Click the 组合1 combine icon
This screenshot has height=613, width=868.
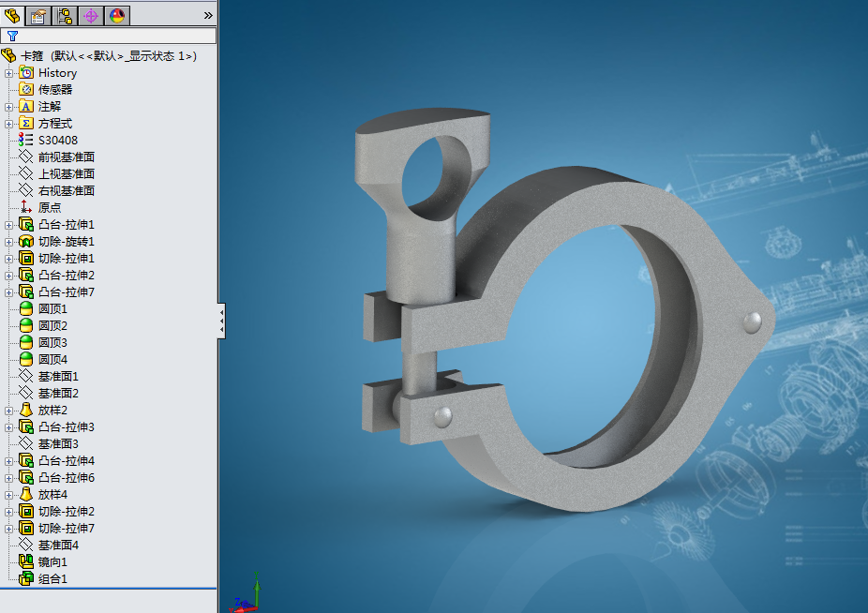pyautogui.click(x=26, y=578)
